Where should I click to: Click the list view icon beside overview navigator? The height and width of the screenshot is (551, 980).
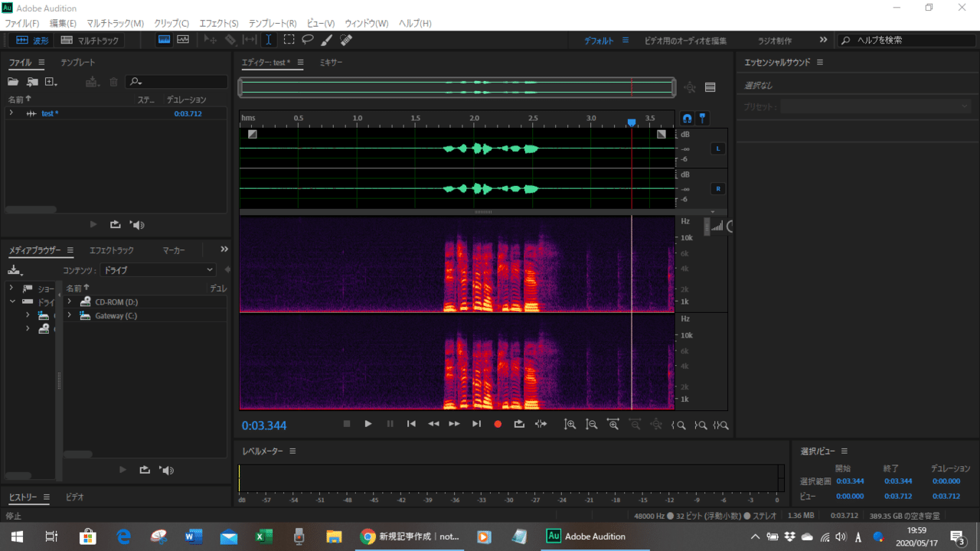coord(710,87)
